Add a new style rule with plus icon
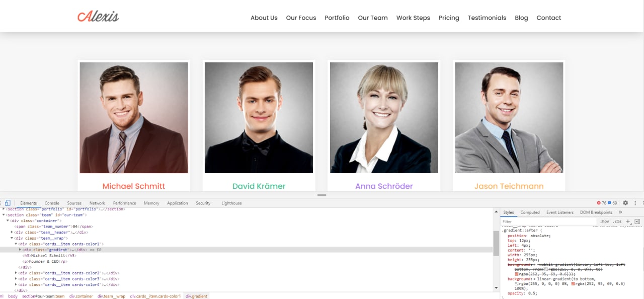The width and height of the screenshot is (644, 299). click(x=628, y=221)
